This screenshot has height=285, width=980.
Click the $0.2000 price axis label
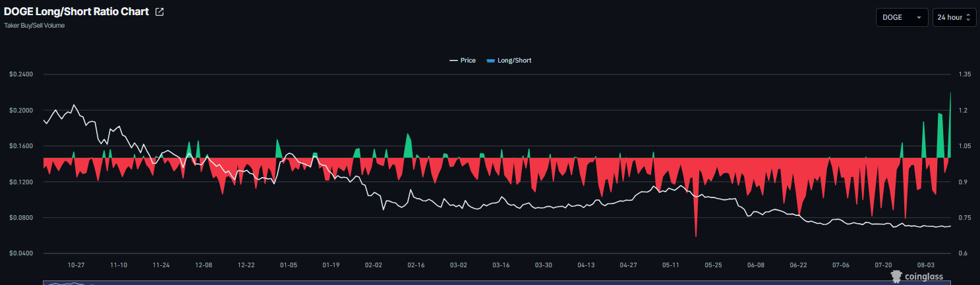click(20, 110)
